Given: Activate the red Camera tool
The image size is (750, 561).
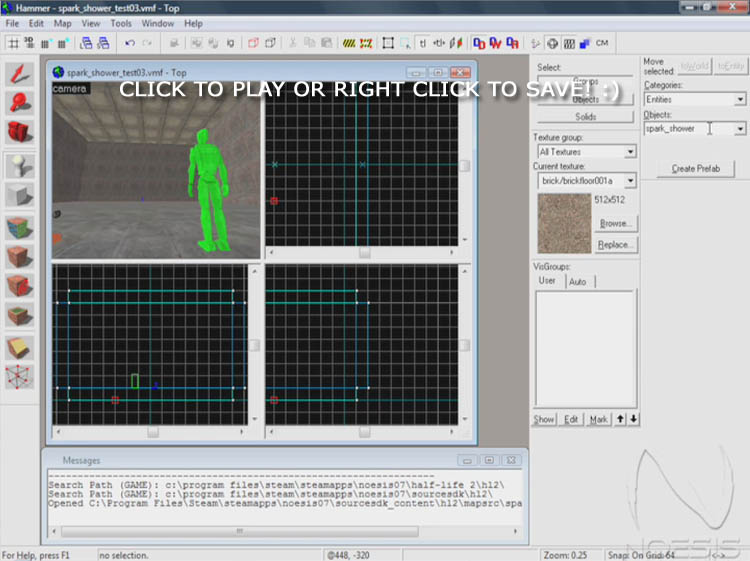Looking at the screenshot, I should tap(19, 132).
